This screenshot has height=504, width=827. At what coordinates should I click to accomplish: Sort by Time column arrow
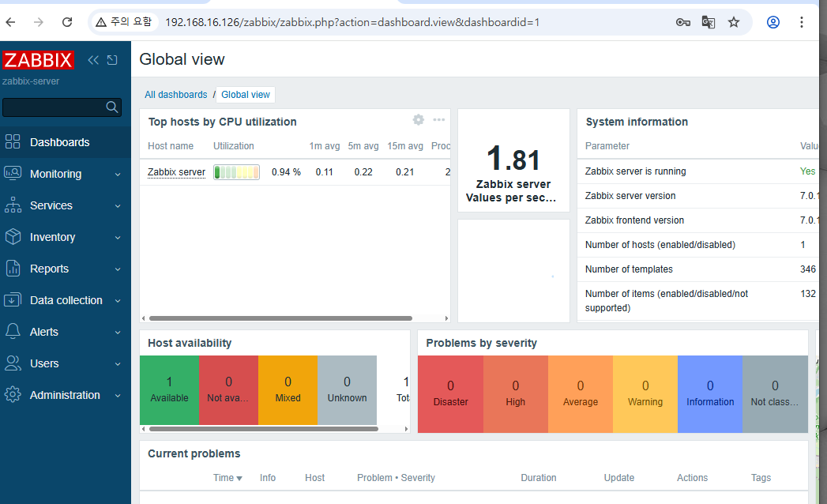239,479
